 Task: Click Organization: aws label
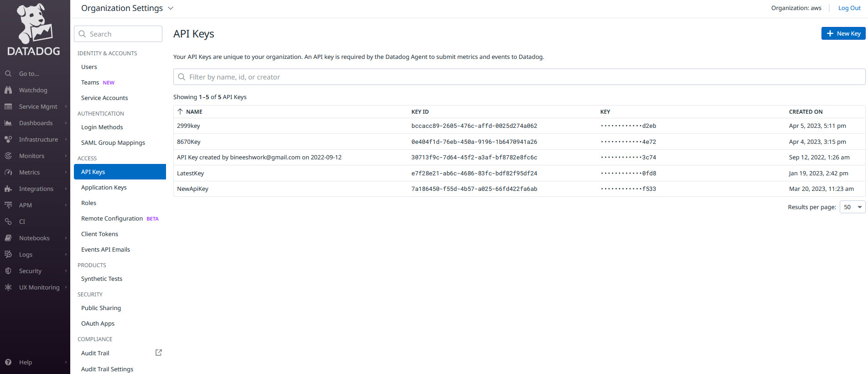point(796,8)
